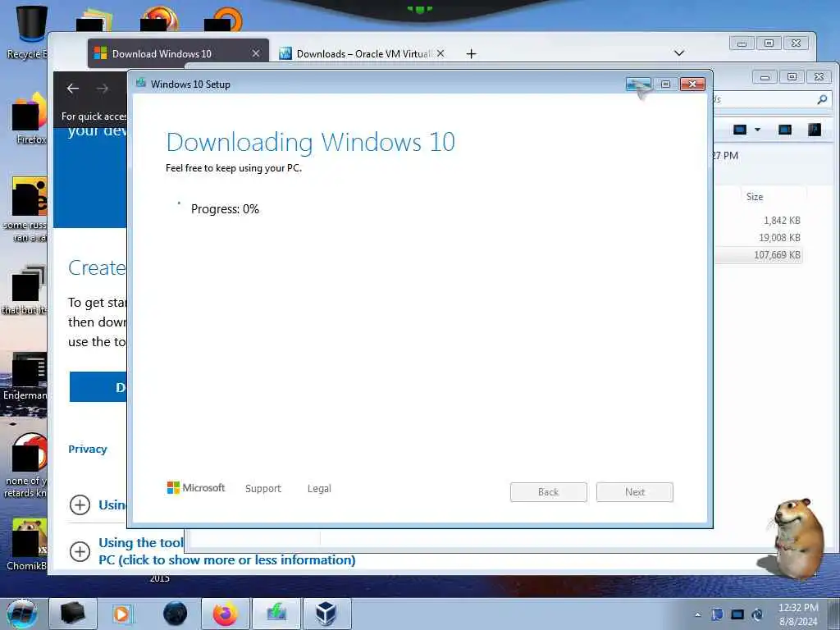Select the 107,669 KB file row
840x630 pixels.
coord(759,255)
